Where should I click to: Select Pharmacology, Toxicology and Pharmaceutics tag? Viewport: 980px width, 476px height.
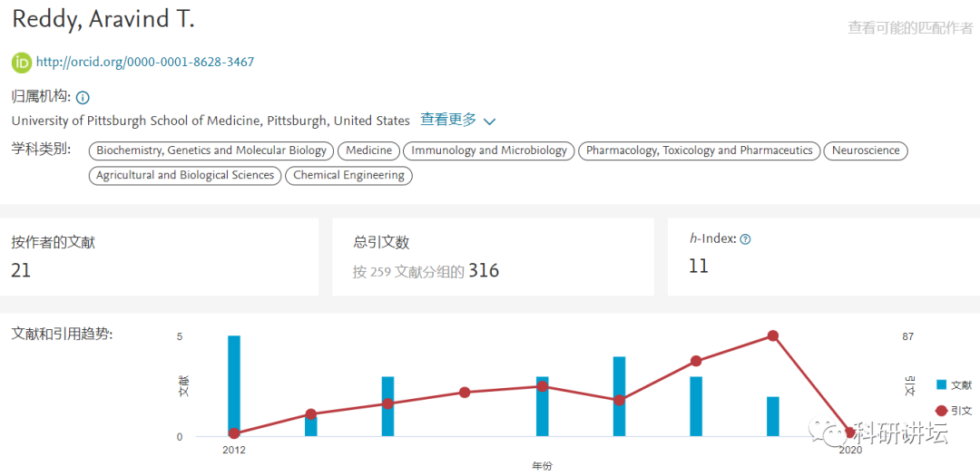[x=699, y=151]
